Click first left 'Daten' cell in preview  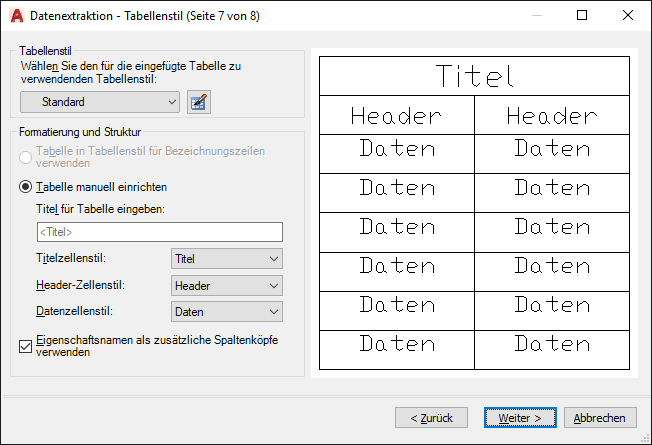pos(397,149)
